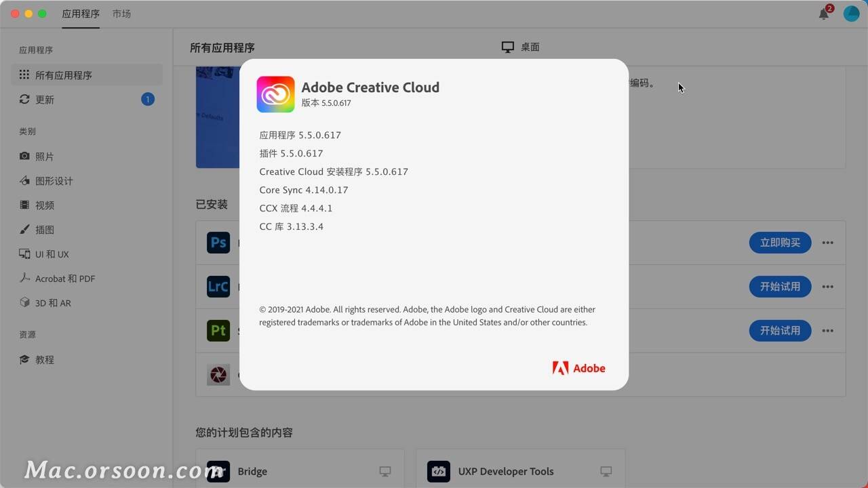Click the 您的计划包含的内容 heading
This screenshot has height=488, width=868.
click(x=244, y=432)
